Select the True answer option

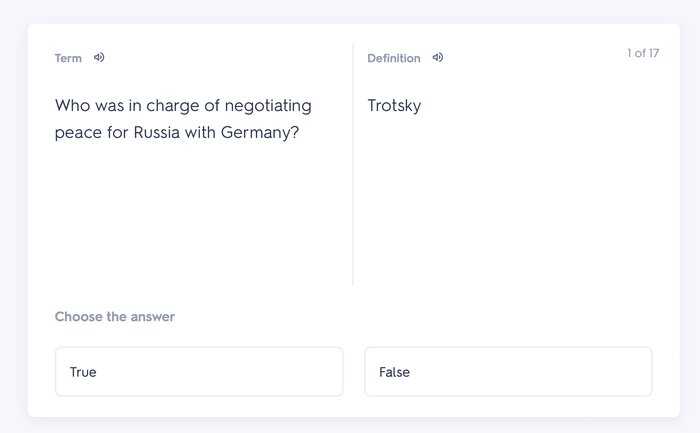[199, 371]
